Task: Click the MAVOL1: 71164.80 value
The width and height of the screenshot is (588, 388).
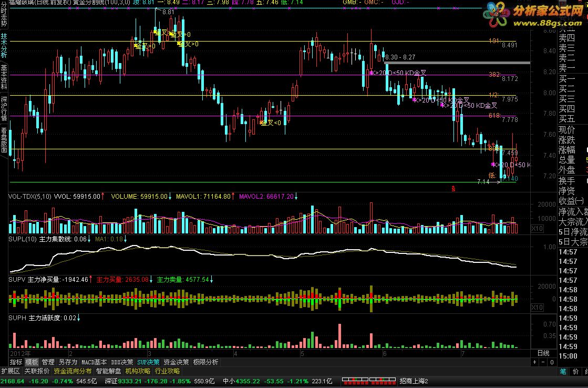Action: click(203, 196)
